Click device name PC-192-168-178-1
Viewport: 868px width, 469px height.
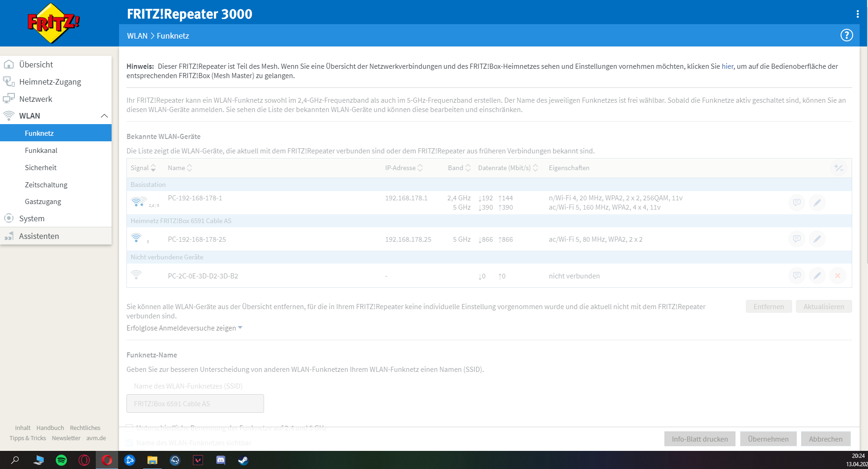(195, 198)
